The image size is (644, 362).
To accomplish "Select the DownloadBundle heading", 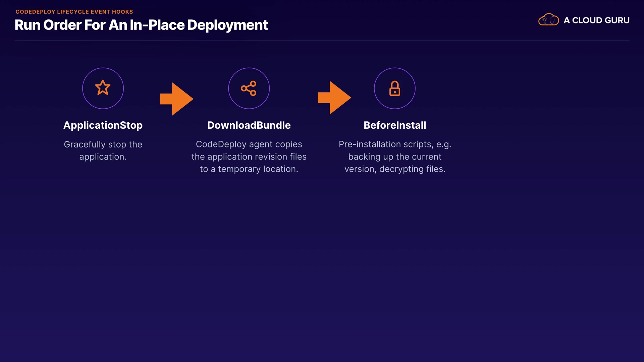I will pos(249,125).
